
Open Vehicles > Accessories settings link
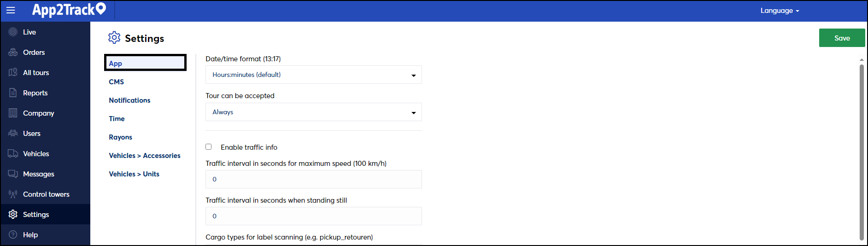pyautogui.click(x=145, y=155)
